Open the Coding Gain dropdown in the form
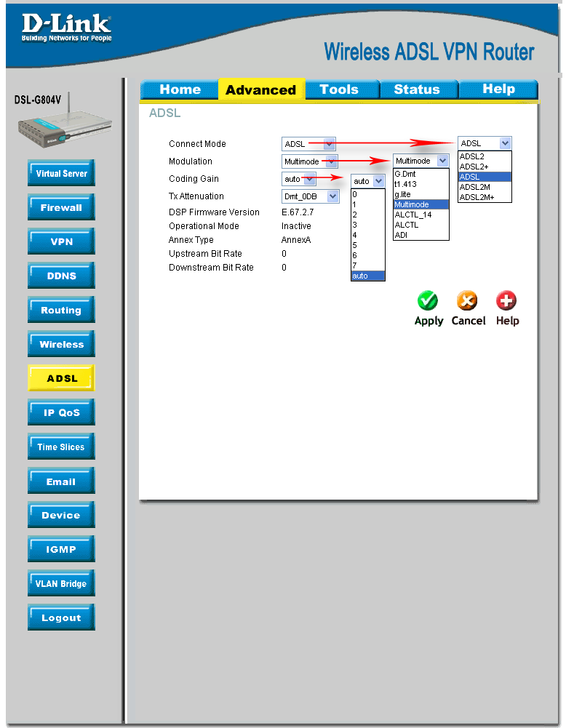 pos(298,179)
